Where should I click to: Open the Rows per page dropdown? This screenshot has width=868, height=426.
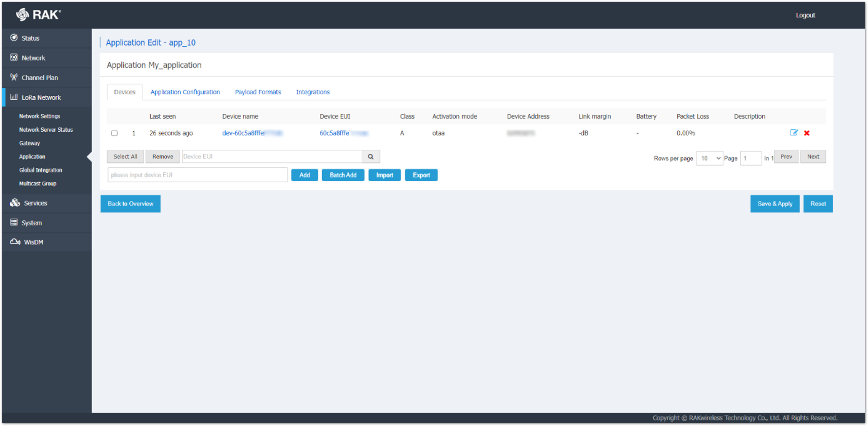[709, 158]
